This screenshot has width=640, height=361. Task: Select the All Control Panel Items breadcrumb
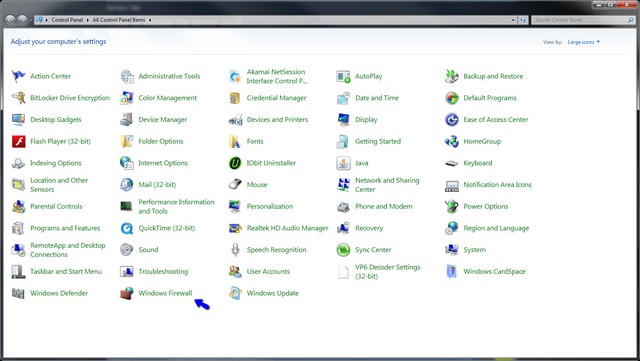119,20
